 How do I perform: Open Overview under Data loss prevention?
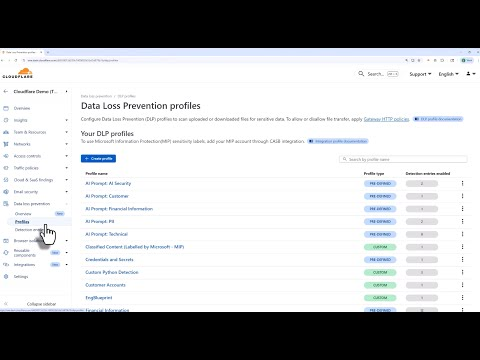coord(23,214)
